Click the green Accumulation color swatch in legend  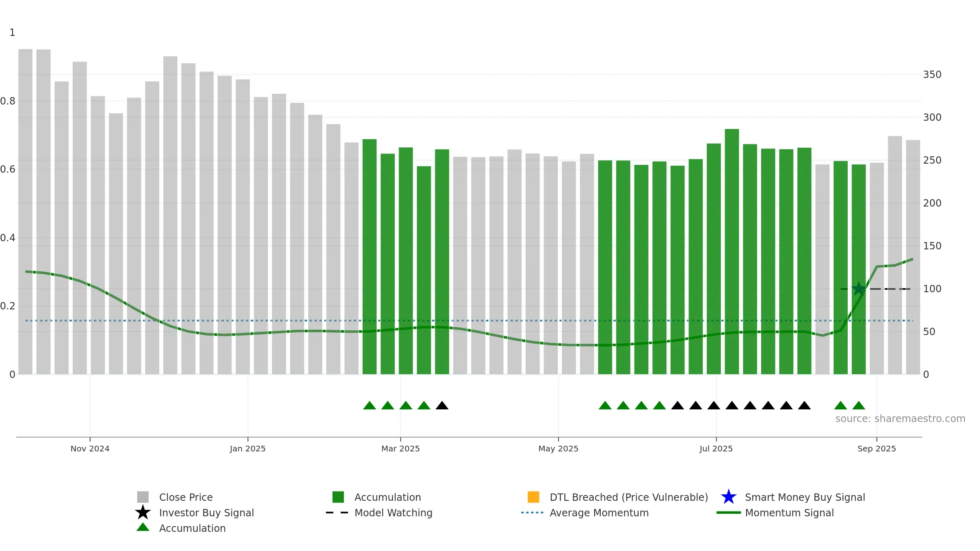pos(338,497)
